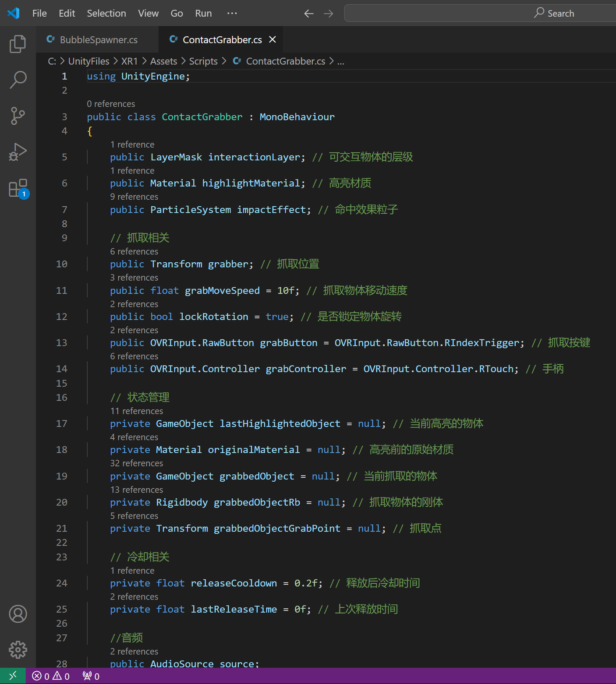616x684 pixels.
Task: Open the Run and Debug view
Action: (x=18, y=152)
